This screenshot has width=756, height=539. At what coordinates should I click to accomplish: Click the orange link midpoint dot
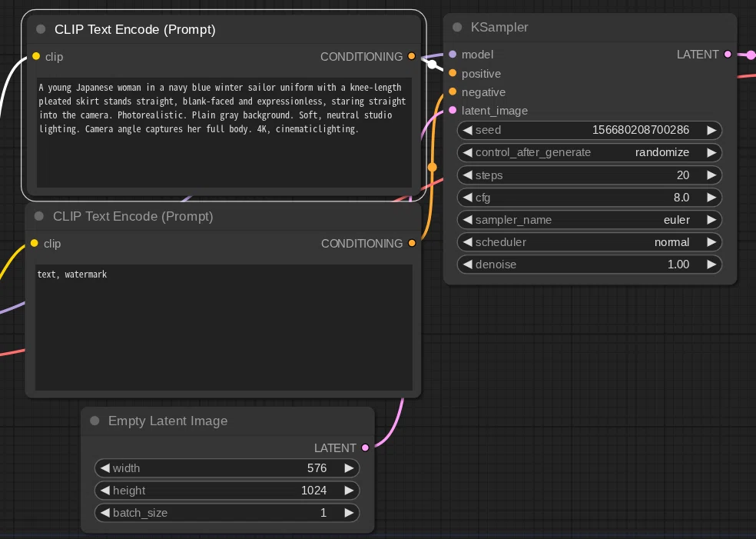click(433, 168)
